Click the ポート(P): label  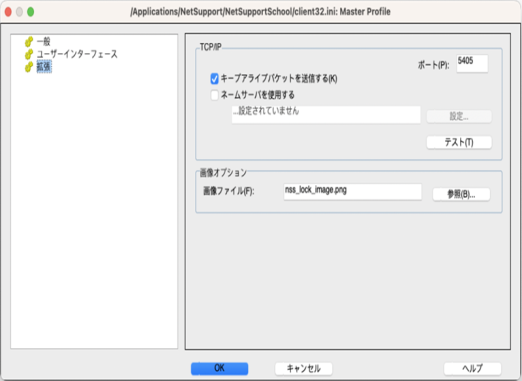click(x=433, y=65)
